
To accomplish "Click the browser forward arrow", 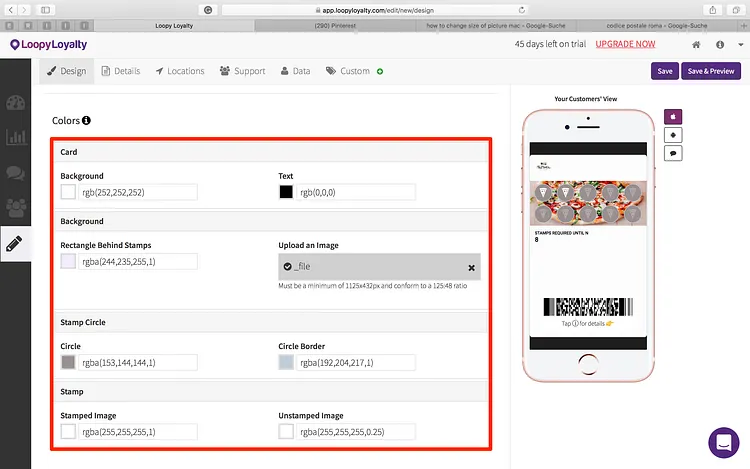I will 24,10.
